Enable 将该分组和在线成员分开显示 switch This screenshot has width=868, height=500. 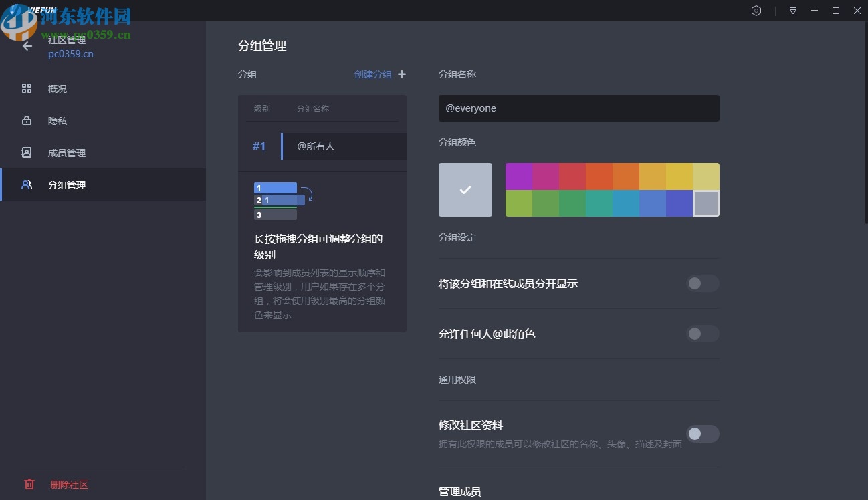[702, 283]
